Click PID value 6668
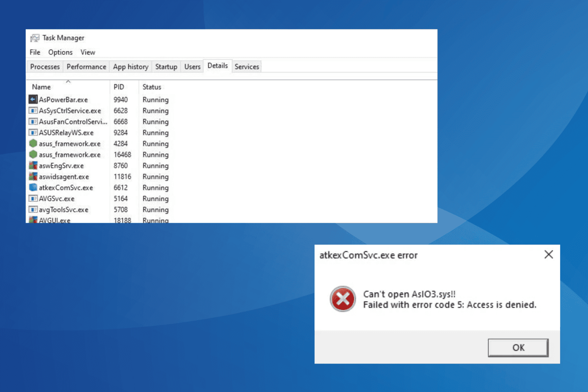Viewport: 588px width, 392px height. [x=121, y=122]
